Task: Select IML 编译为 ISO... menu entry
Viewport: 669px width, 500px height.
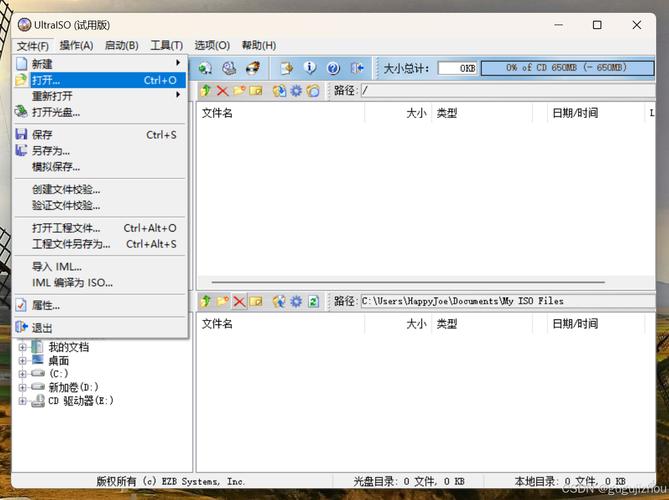Action: click(x=100, y=283)
